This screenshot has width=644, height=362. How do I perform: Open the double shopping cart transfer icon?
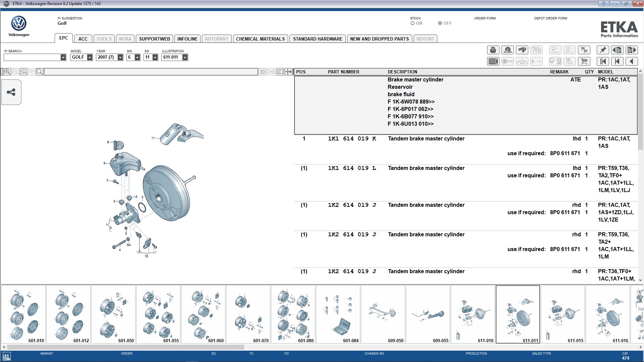[x=584, y=50]
